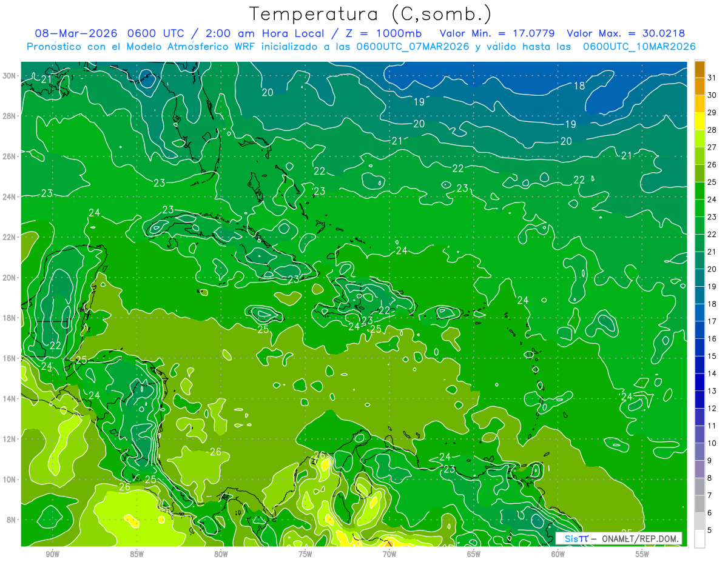This screenshot has width=728, height=562.
Task: Click legend scale number 29
Action: click(712, 112)
